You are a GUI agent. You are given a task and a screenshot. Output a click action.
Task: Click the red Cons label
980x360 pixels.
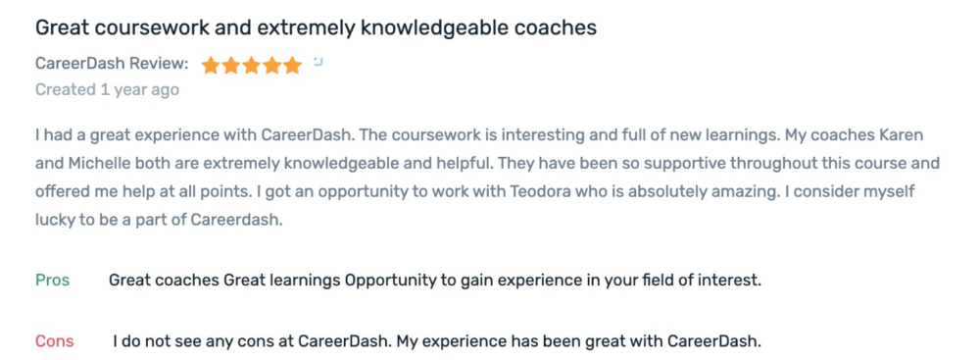point(54,341)
